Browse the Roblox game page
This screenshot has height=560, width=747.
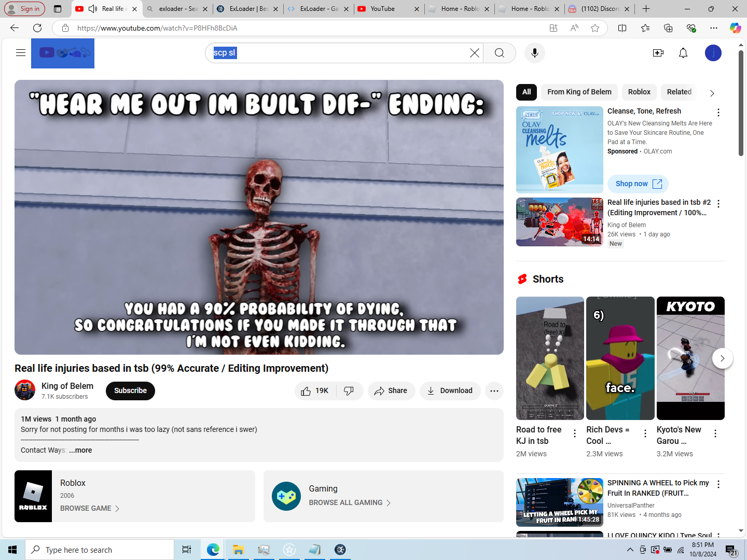tap(90, 509)
